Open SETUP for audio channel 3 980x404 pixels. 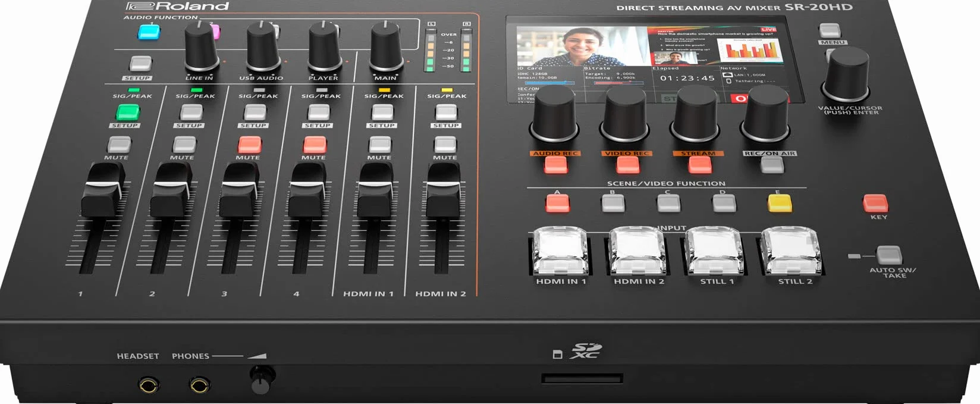tap(255, 112)
